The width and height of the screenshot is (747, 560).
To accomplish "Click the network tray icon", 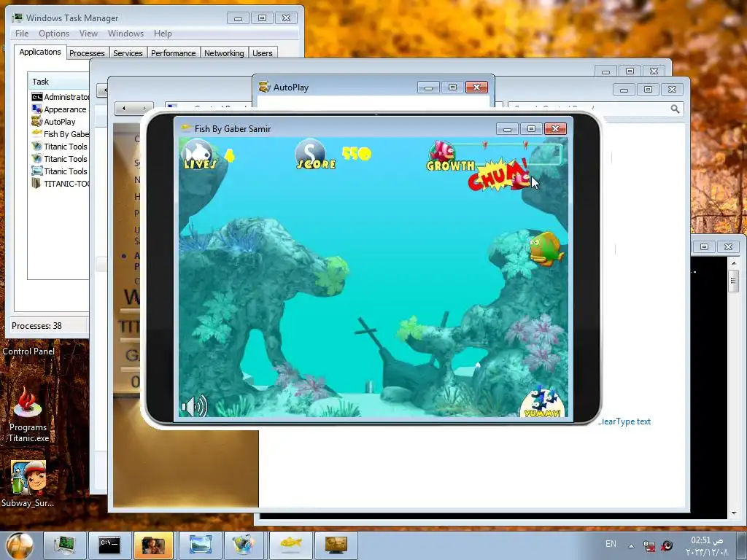I will pyautogui.click(x=649, y=545).
